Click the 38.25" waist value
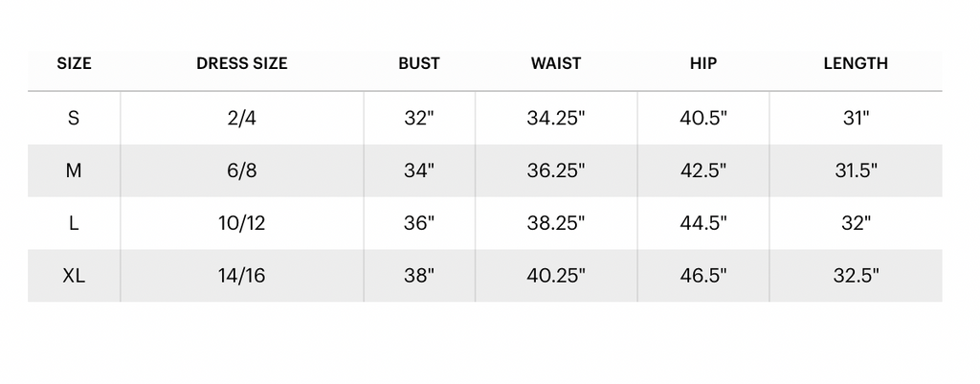 point(556,224)
